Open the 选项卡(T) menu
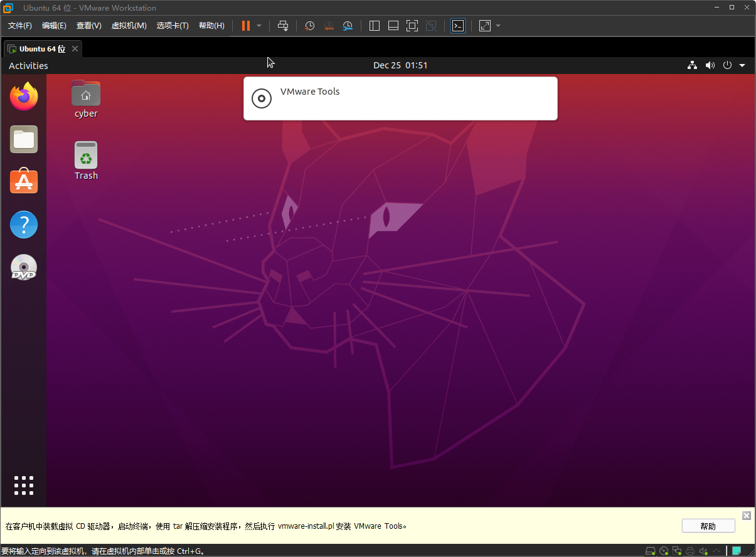 coord(173,26)
